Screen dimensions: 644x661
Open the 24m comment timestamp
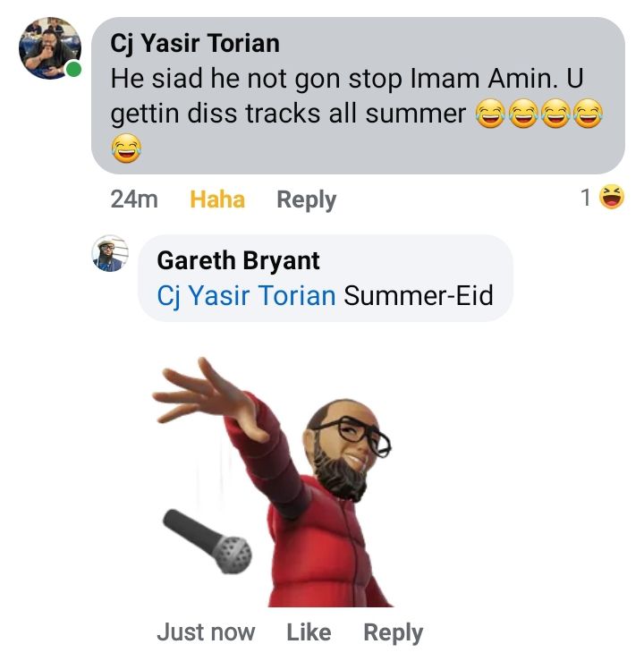coord(134,199)
